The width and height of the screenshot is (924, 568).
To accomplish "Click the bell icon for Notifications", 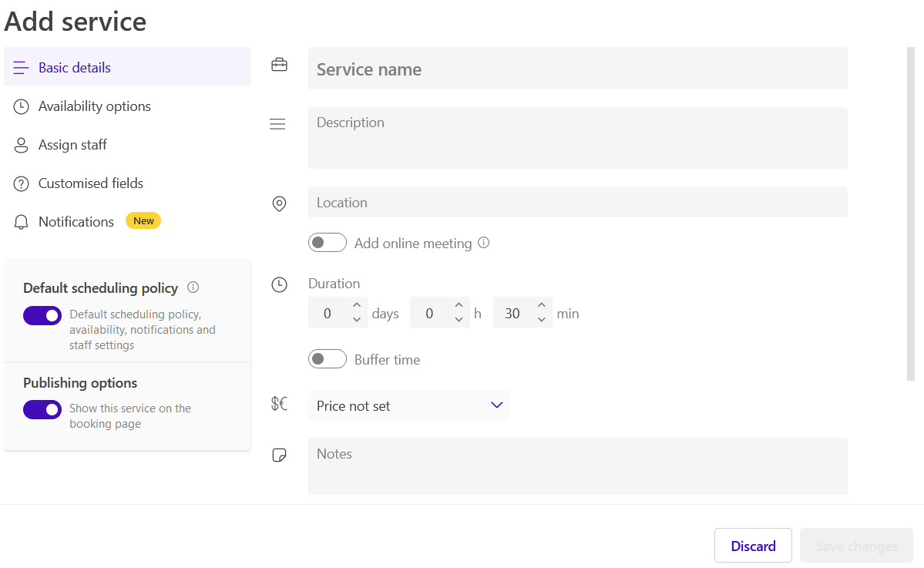I will pos(22,223).
